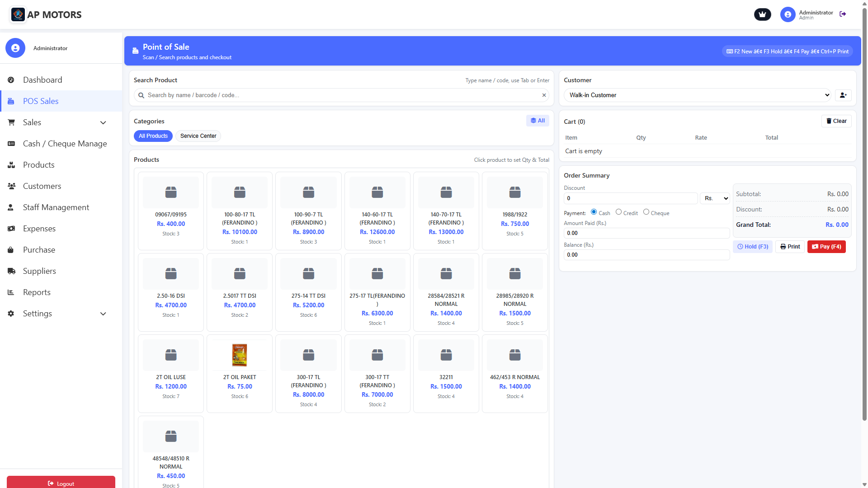Click the Administrator avatar icon in sidebar
The width and height of the screenshot is (868, 488).
(15, 48)
